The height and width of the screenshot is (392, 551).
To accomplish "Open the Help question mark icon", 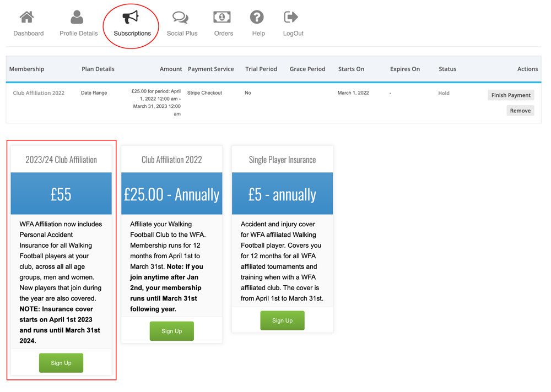I will click(257, 18).
